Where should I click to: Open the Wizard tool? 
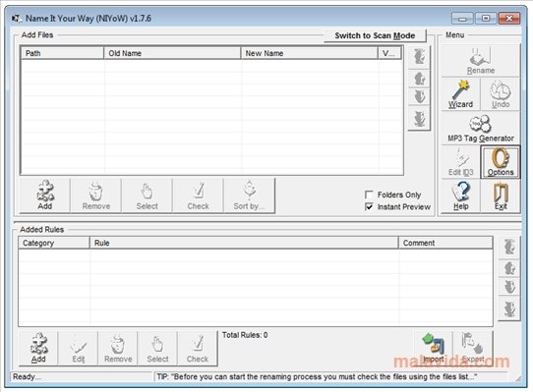click(460, 94)
